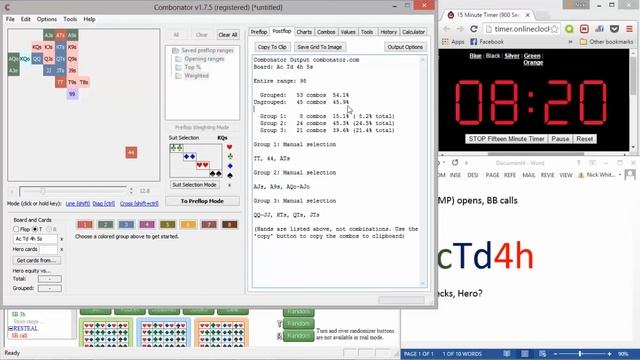Click the Clear All button
The image size is (640, 360).
tap(228, 35)
